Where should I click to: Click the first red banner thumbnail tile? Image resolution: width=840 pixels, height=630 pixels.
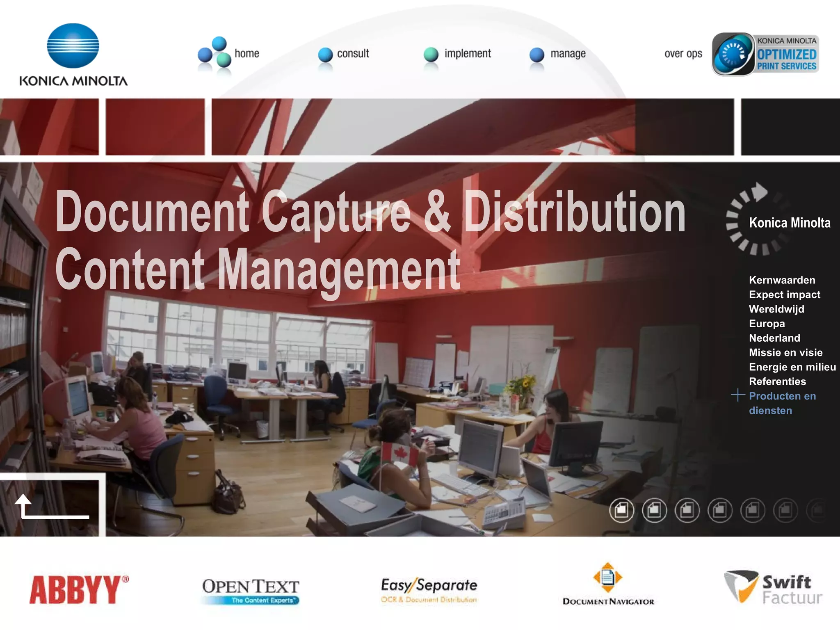[x=49, y=127]
